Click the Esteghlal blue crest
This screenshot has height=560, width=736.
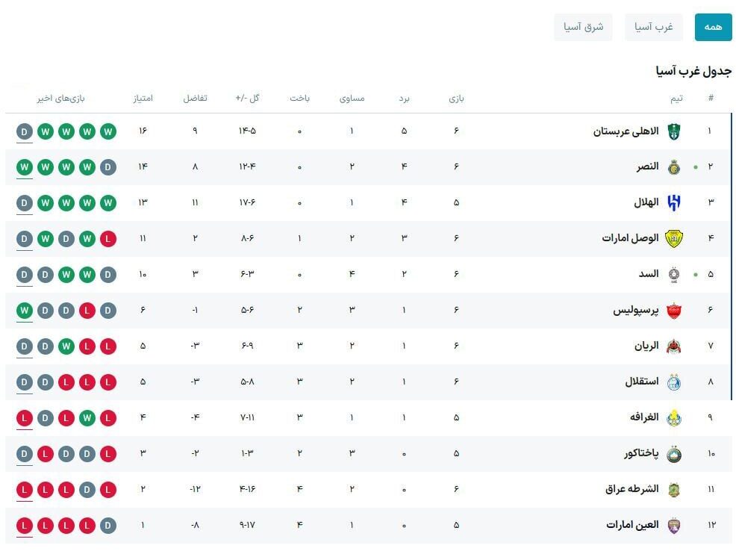tap(674, 382)
